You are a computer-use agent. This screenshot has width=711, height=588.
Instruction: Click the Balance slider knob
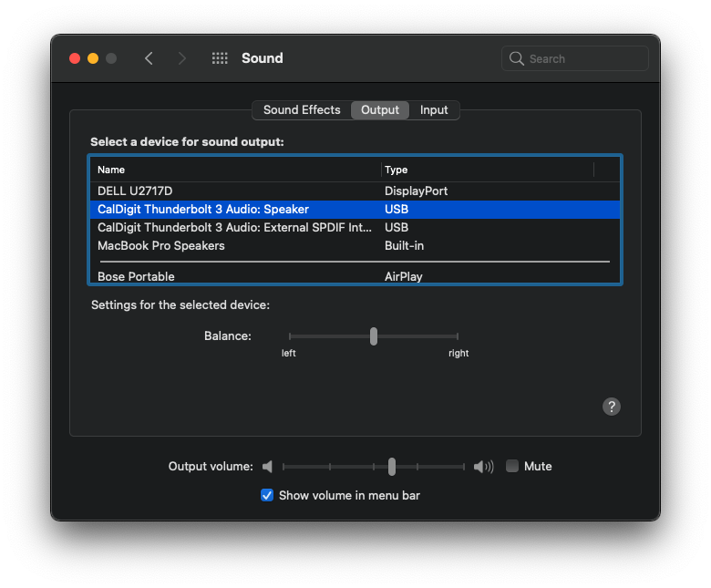[374, 336]
